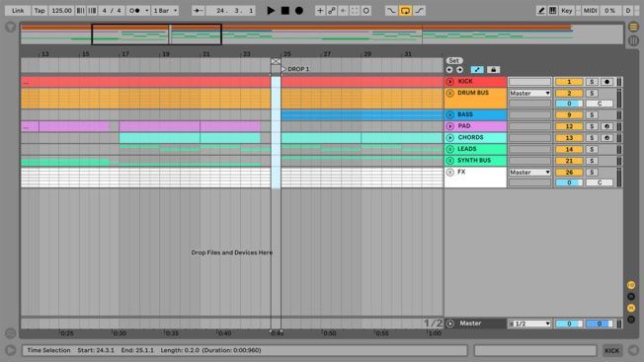The height and width of the screenshot is (362, 644).
Task: Arm the Arrangement Record button
Action: point(299,11)
